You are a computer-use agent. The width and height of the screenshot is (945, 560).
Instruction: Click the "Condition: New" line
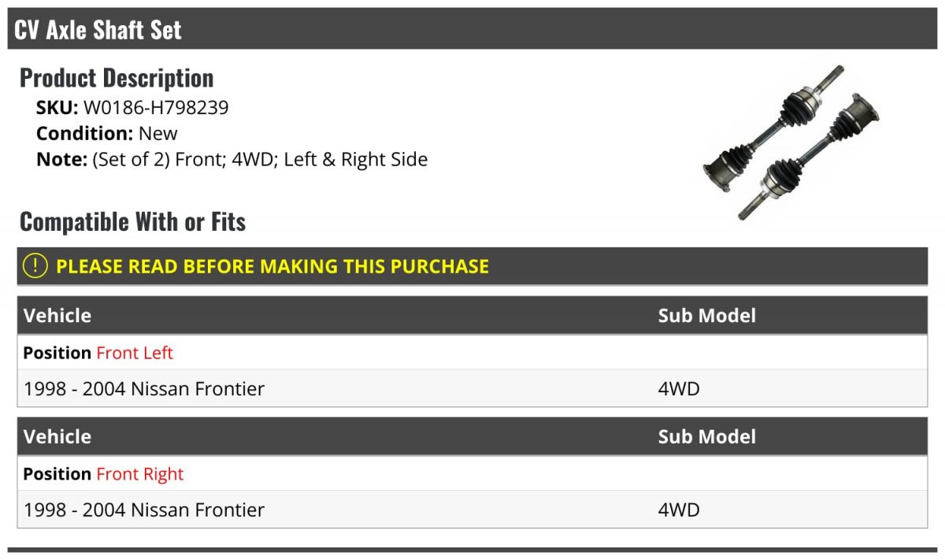click(107, 133)
